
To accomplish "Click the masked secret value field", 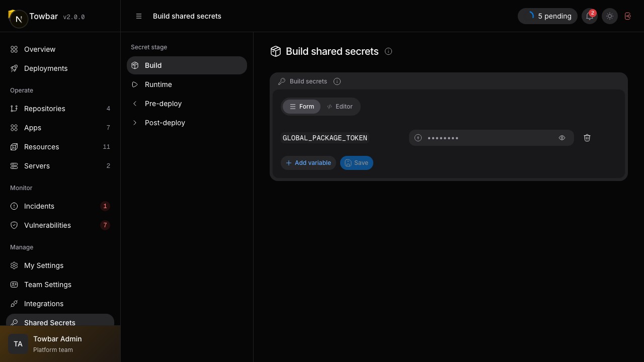I will pos(491,138).
